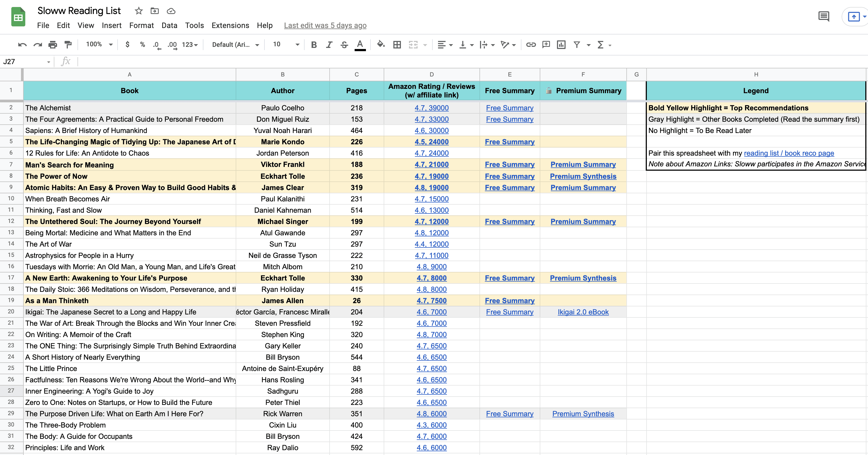
Task: Select the paint format roller
Action: point(68,44)
